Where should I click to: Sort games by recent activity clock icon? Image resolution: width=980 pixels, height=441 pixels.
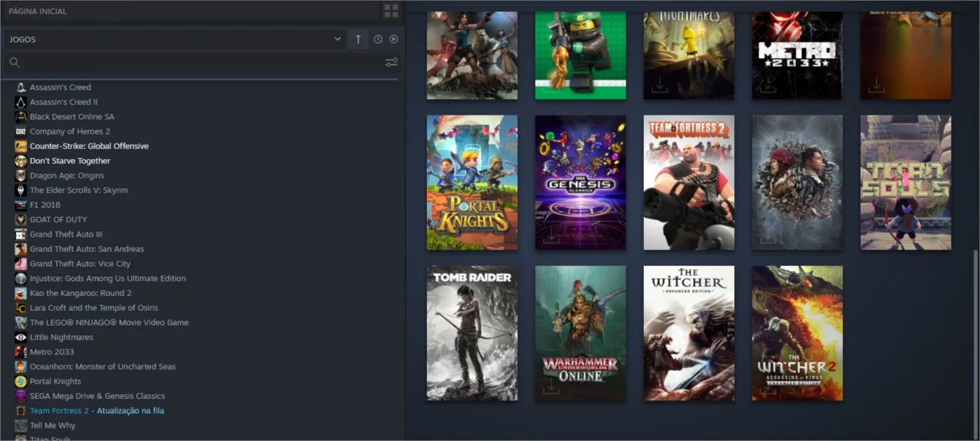tap(378, 39)
